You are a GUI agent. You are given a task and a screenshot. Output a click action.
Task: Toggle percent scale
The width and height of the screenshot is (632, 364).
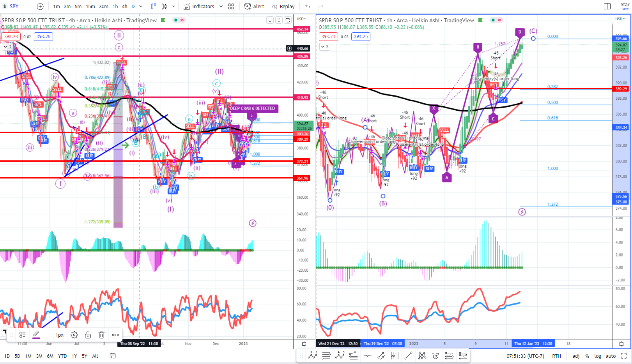click(x=587, y=356)
